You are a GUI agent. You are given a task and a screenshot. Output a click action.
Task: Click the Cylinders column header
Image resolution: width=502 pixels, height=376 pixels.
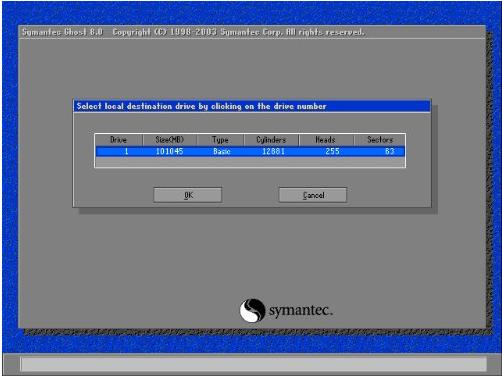pos(271,140)
